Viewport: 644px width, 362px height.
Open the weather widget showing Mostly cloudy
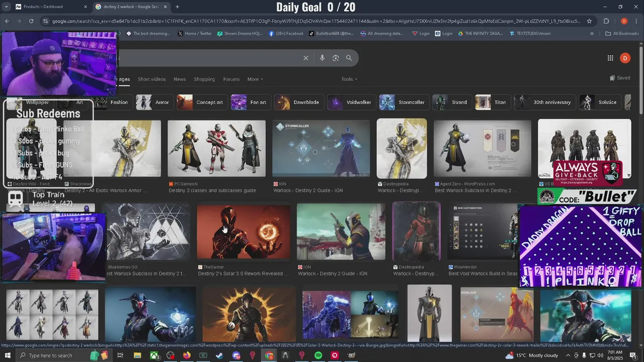click(531, 355)
